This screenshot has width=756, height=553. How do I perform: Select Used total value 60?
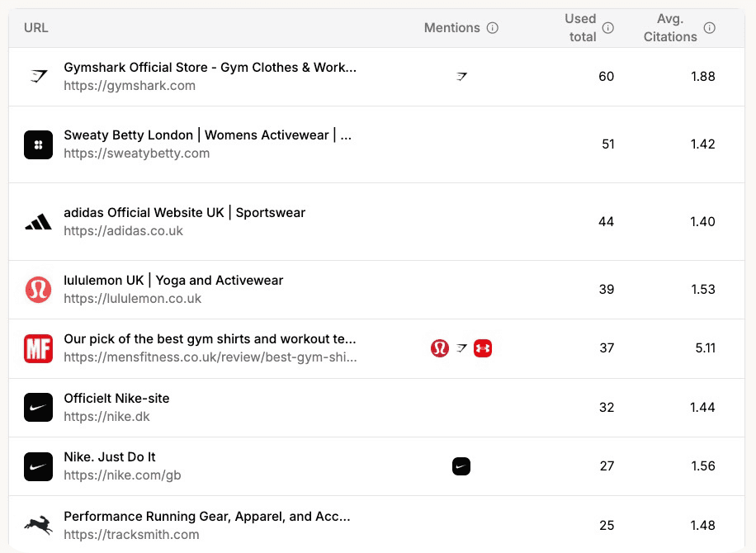606,76
